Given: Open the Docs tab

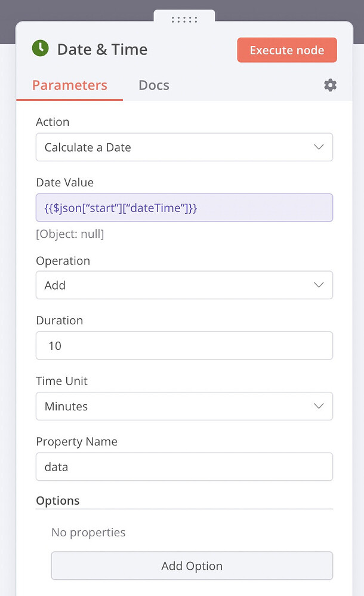Looking at the screenshot, I should (154, 85).
